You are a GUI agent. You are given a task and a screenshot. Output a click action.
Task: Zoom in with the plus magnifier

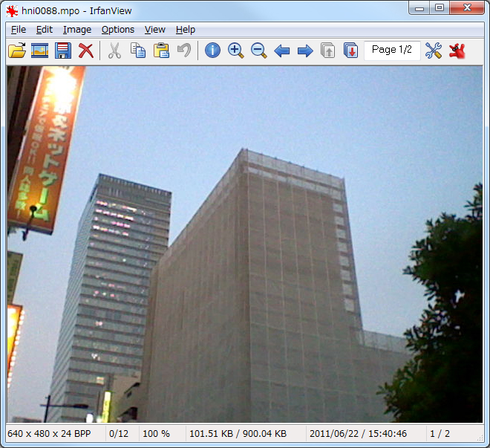point(235,51)
